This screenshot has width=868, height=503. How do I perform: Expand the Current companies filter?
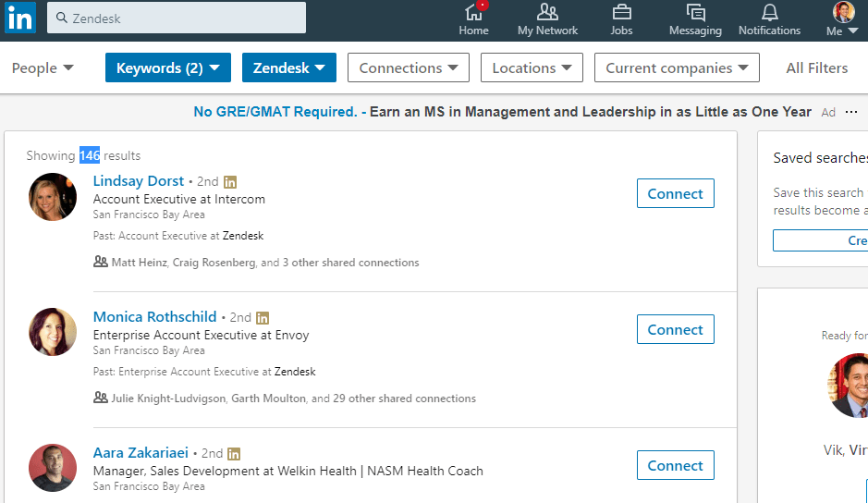tap(677, 67)
